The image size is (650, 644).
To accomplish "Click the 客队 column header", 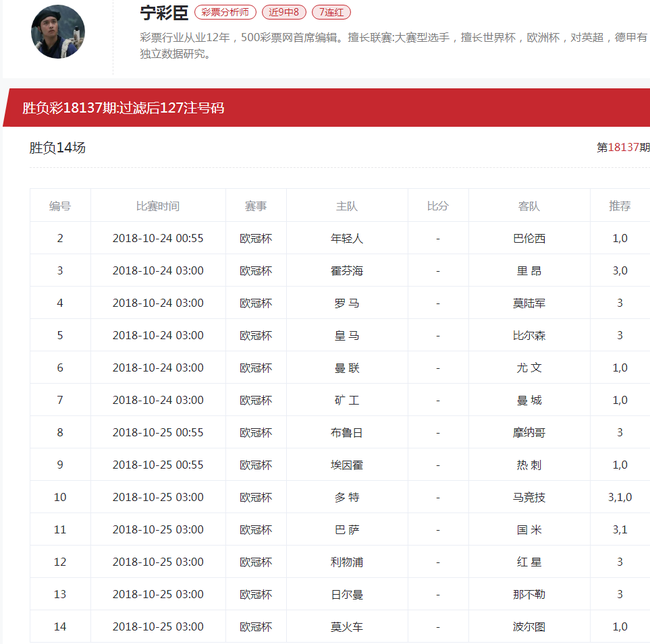I will tap(529, 206).
